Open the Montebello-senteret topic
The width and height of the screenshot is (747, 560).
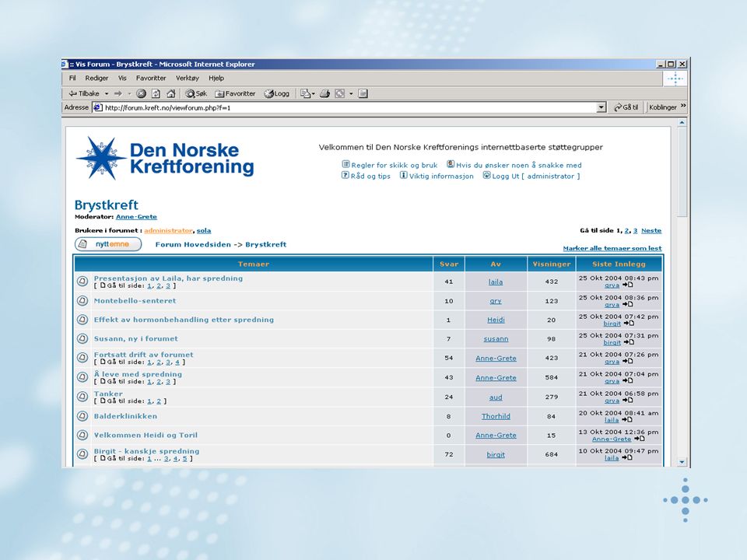tap(135, 301)
